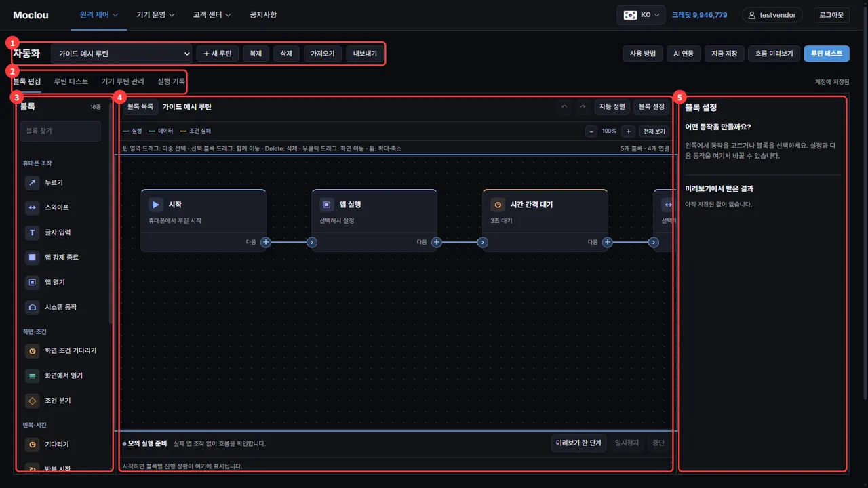Click the 시간 간격 대기 clock icon
Screen dimensions: 868x488
click(x=498, y=204)
